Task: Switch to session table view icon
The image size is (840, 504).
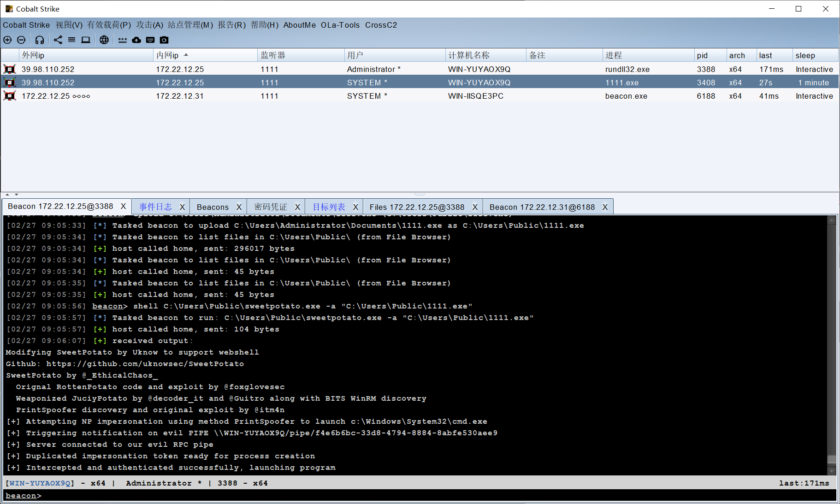Action: pos(71,40)
